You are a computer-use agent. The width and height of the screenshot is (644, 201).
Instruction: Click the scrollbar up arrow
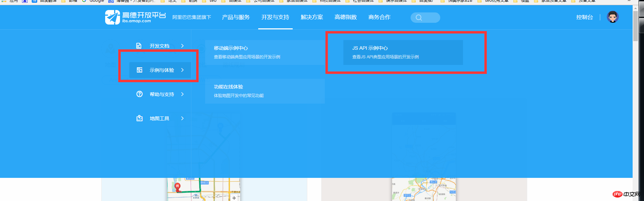(x=635, y=8)
